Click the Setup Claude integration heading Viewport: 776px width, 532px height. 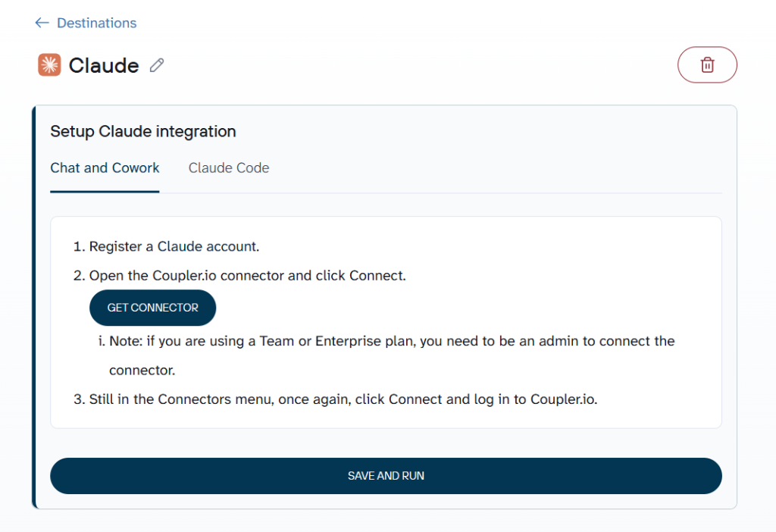143,131
